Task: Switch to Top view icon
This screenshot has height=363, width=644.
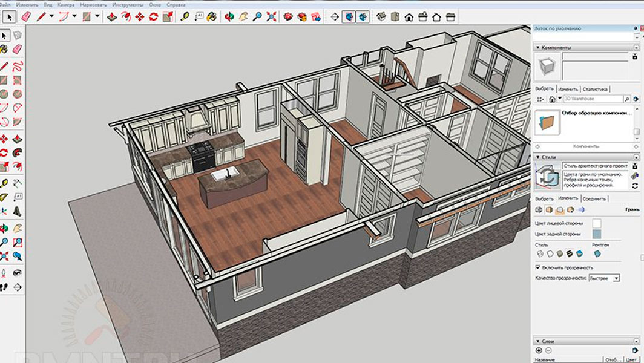Action: pos(395,17)
